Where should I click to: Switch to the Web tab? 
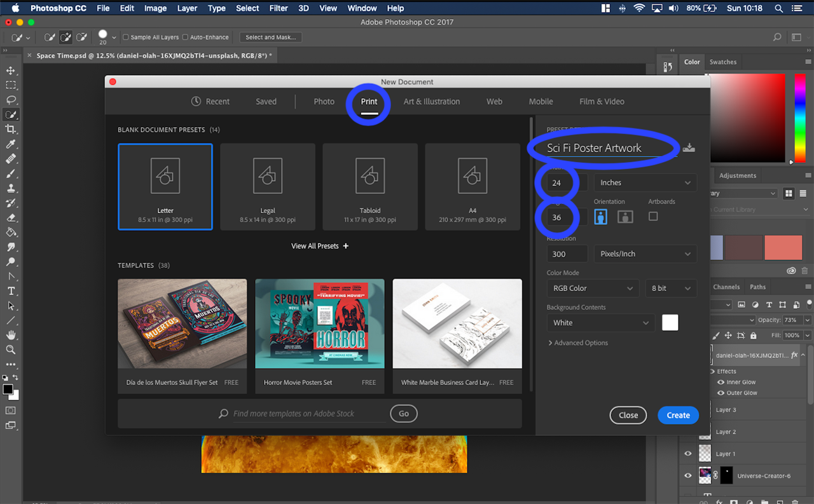point(494,101)
